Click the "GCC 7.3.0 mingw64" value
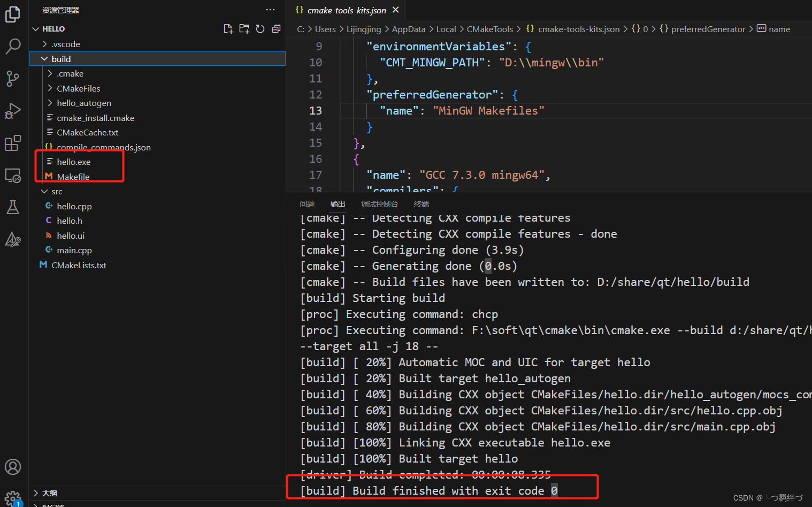Image resolution: width=812 pixels, height=507 pixels. (x=481, y=175)
